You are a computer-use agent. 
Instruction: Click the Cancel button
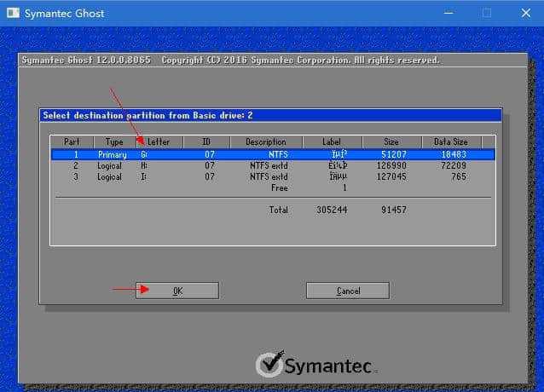[x=348, y=291]
